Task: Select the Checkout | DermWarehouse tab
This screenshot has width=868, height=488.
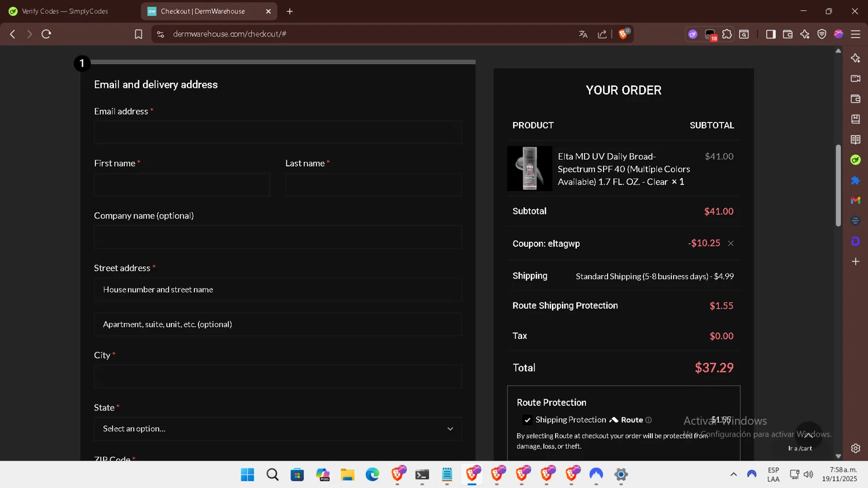Action: pos(203,11)
